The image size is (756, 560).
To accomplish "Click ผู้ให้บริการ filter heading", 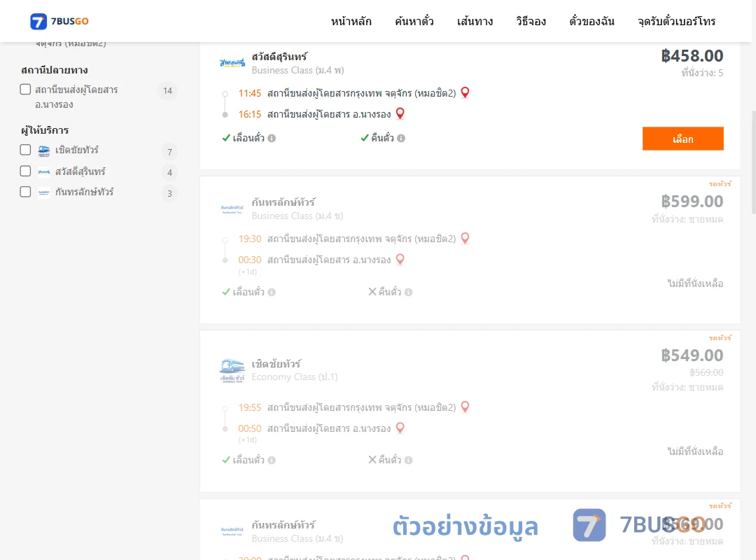I will [x=45, y=130].
